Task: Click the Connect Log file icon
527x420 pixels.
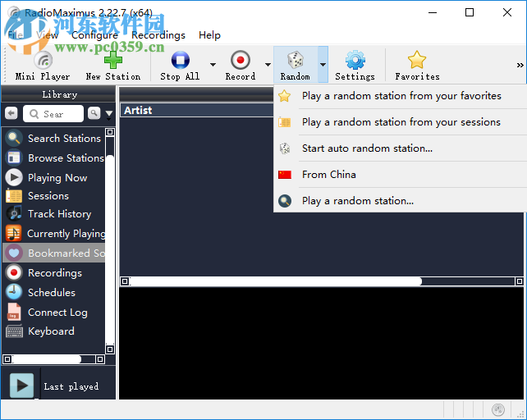Action: [x=14, y=312]
